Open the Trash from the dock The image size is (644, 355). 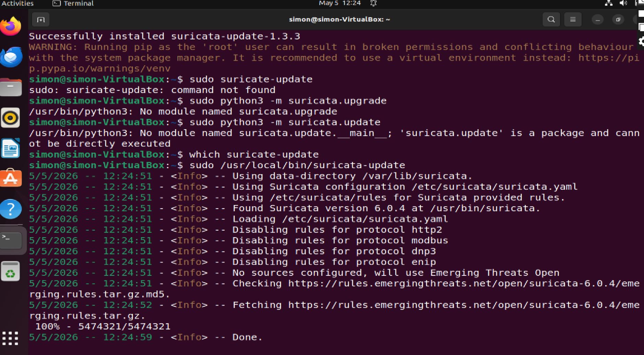click(11, 271)
